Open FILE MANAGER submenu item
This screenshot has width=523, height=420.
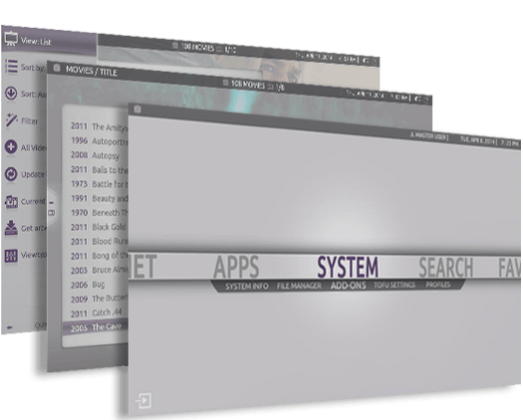click(299, 286)
